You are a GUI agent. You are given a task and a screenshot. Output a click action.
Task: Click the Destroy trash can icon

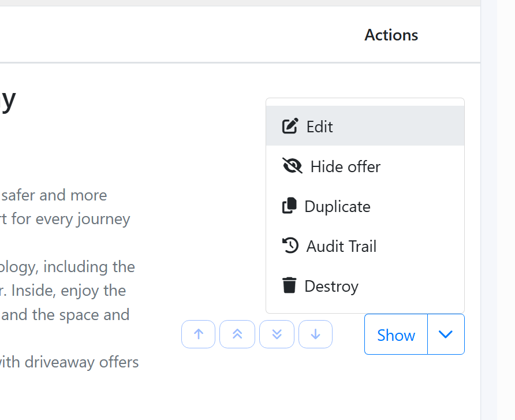point(289,286)
